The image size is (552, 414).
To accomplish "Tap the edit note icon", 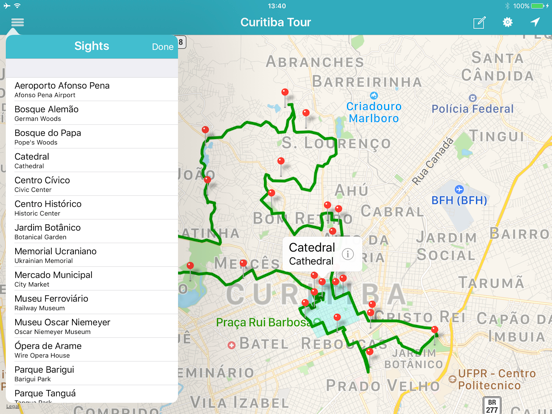I will pyautogui.click(x=479, y=22).
